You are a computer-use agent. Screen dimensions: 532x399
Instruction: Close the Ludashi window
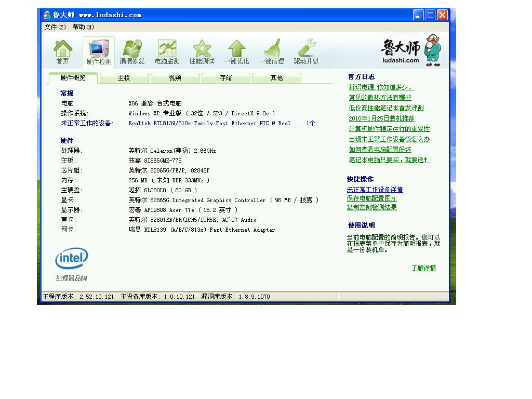pyautogui.click(x=443, y=15)
